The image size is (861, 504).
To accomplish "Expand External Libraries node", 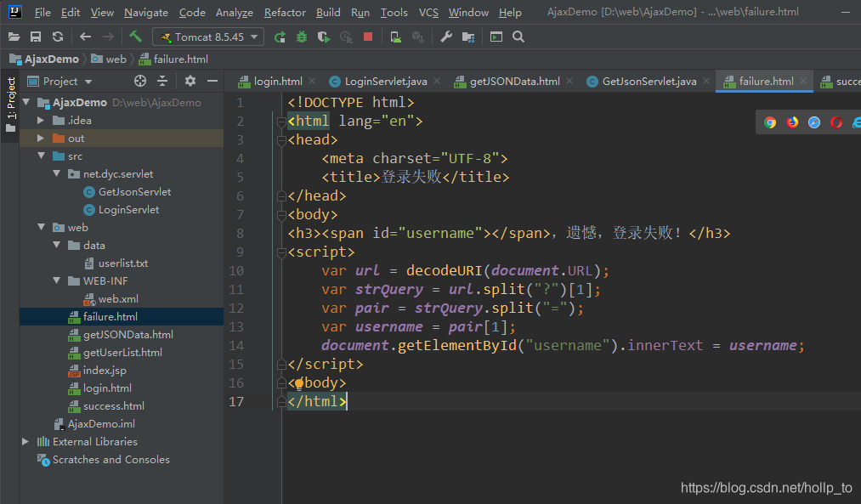I will click(x=25, y=441).
